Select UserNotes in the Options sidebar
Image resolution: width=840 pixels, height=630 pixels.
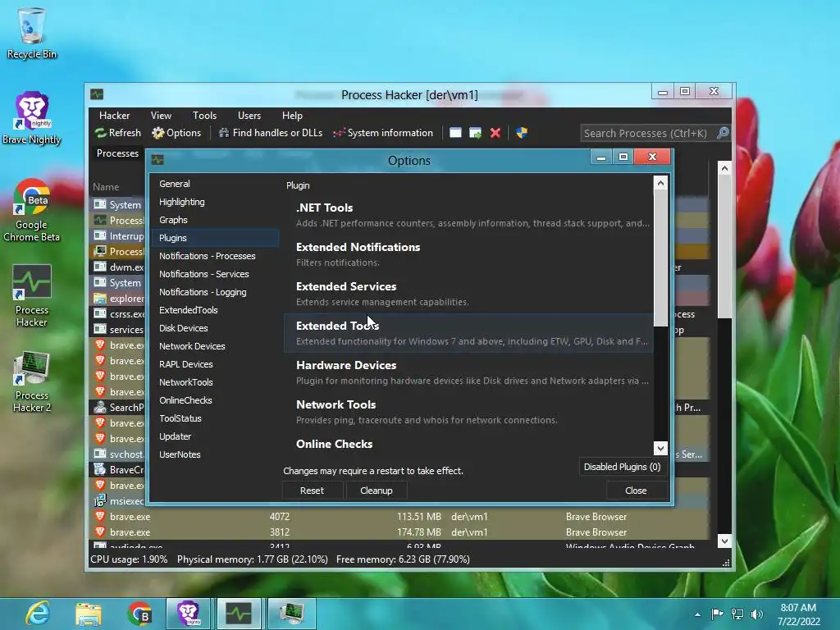click(x=216, y=454)
